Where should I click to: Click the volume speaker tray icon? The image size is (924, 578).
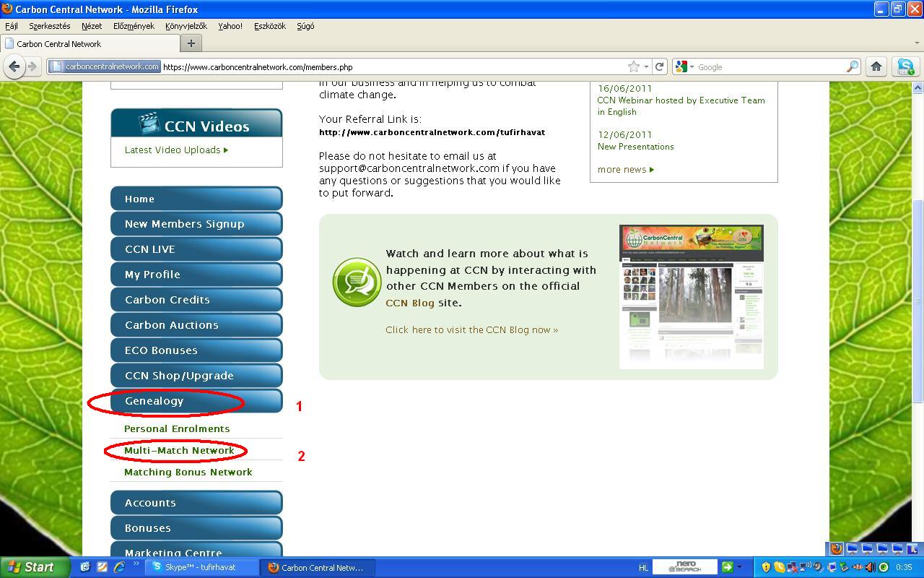tap(871, 567)
